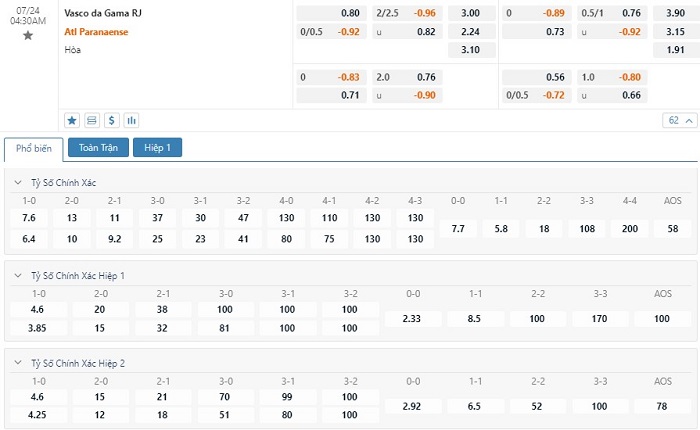This screenshot has width=700, height=430.
Task: Pick full-time 0-0 odds 7.7
Action: coord(458,229)
